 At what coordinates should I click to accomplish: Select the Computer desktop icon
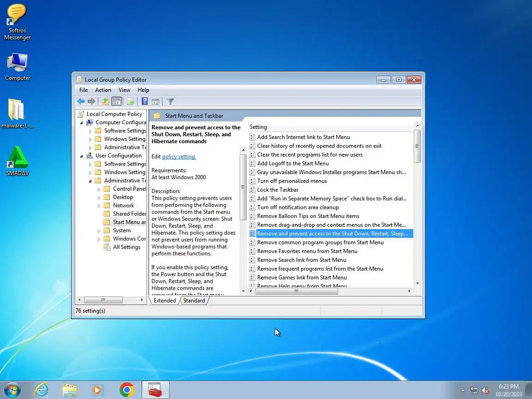[x=17, y=67]
